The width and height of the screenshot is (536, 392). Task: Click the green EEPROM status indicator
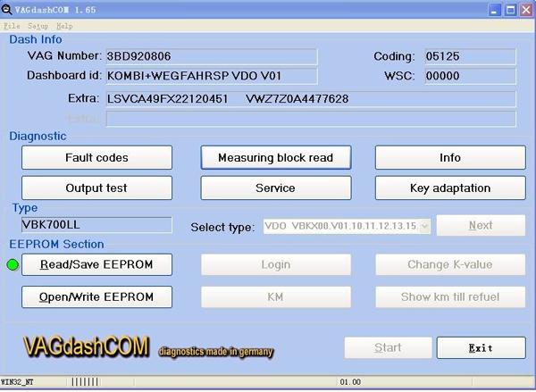click(x=13, y=264)
